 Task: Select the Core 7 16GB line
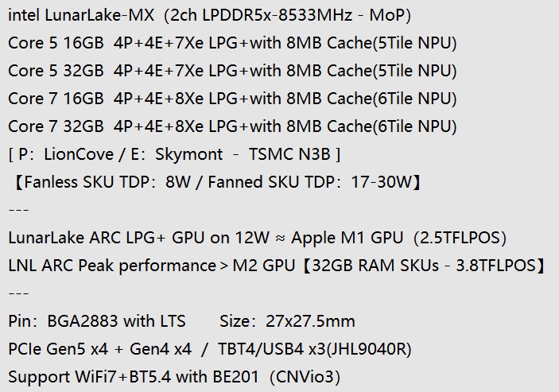tap(232, 99)
